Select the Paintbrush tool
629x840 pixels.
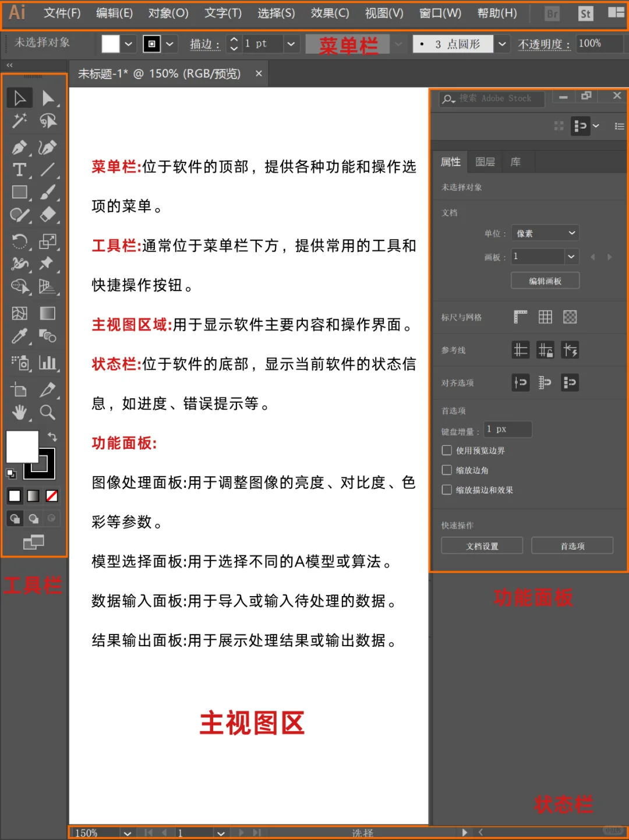coord(48,192)
